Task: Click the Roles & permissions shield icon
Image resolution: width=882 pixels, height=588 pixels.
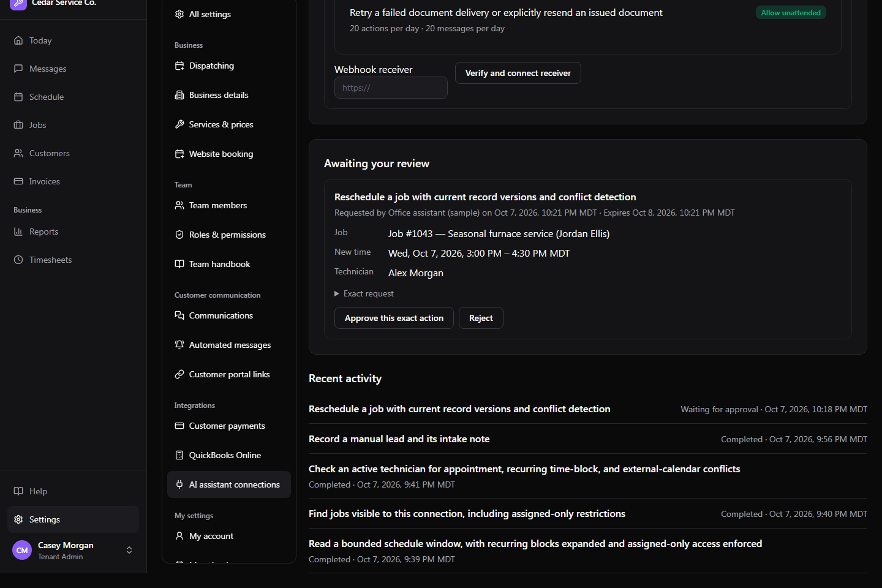Action: click(x=179, y=235)
